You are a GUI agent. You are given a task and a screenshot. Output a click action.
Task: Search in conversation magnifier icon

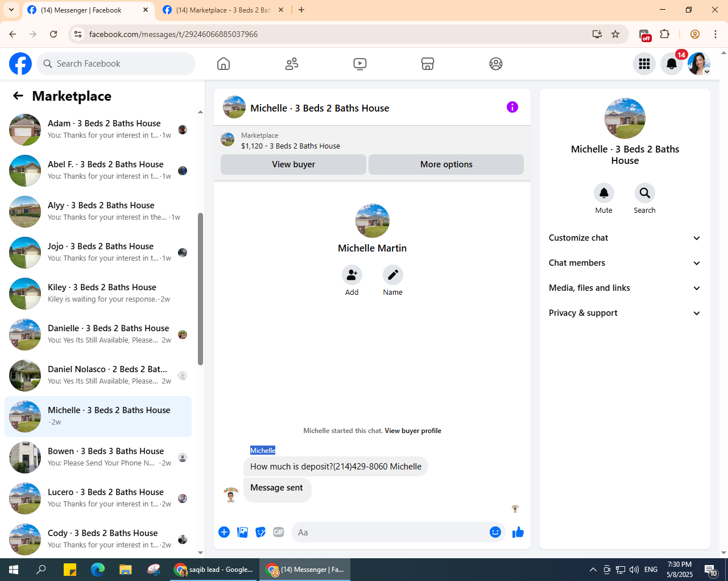[x=645, y=193]
